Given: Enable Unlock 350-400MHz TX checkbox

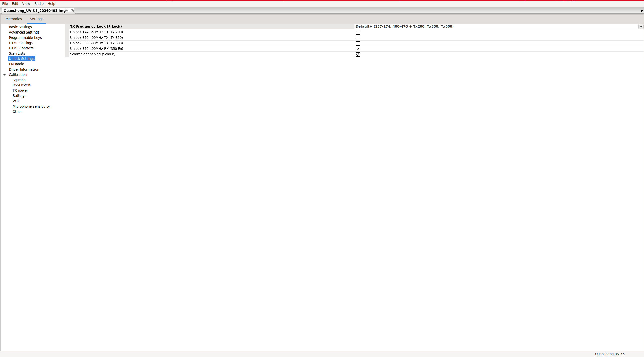Looking at the screenshot, I should (358, 38).
